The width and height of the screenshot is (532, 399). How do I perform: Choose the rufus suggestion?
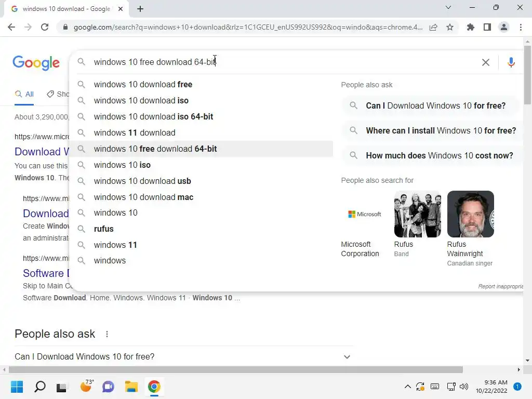(x=201, y=229)
